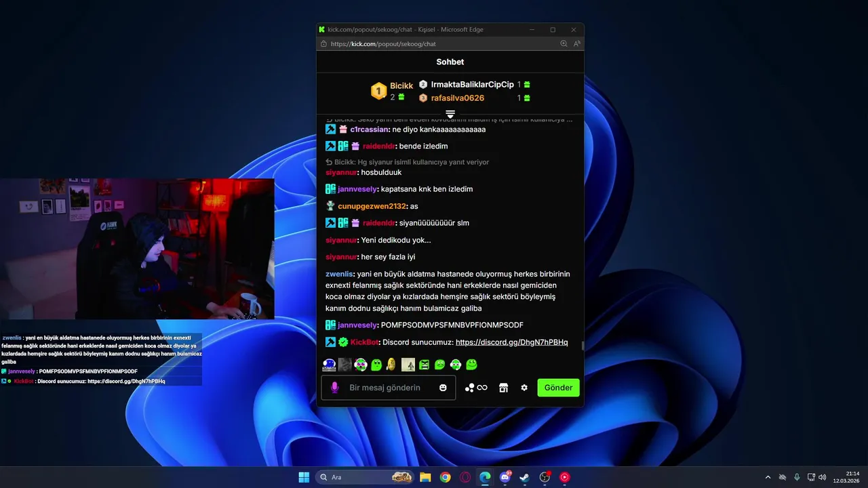Image resolution: width=868 pixels, height=488 pixels.
Task: Open volume control in system tray
Action: click(823, 477)
